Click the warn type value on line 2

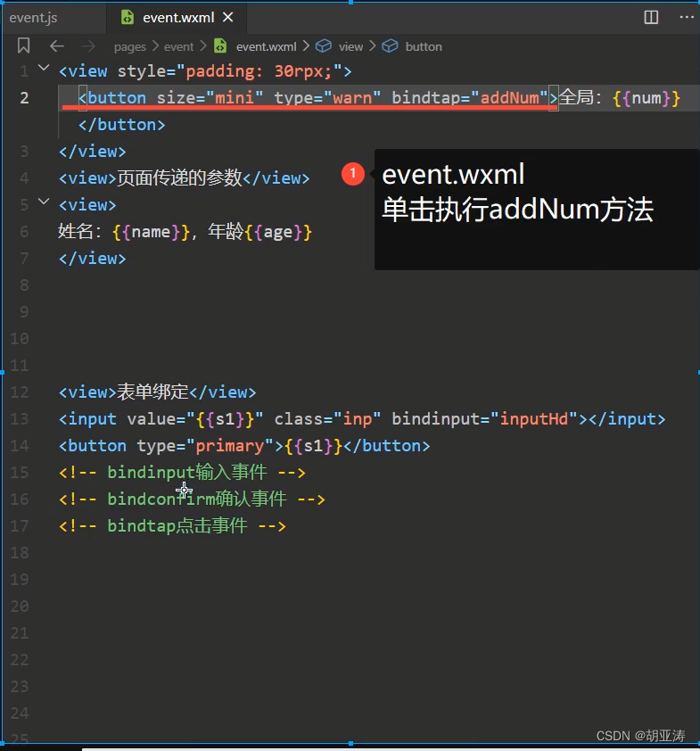(352, 98)
